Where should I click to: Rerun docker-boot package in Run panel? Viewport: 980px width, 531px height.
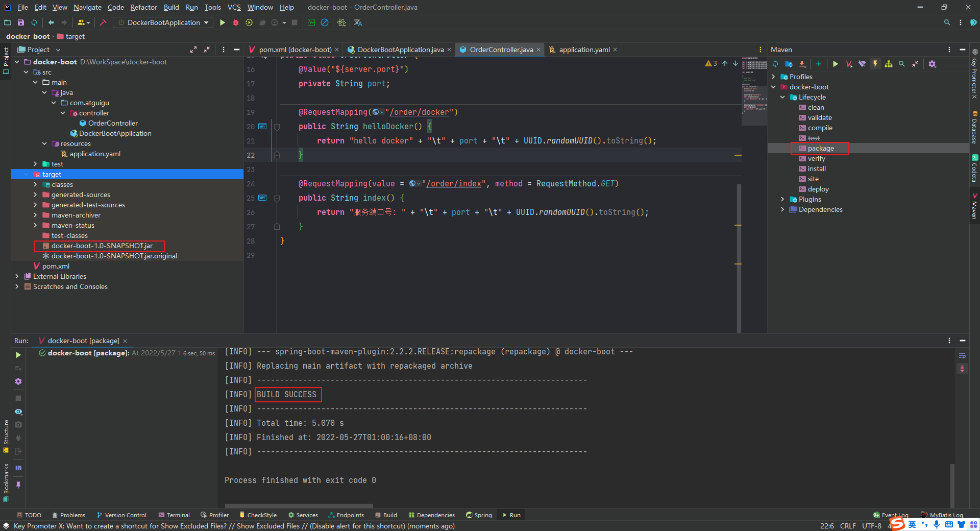[18, 355]
